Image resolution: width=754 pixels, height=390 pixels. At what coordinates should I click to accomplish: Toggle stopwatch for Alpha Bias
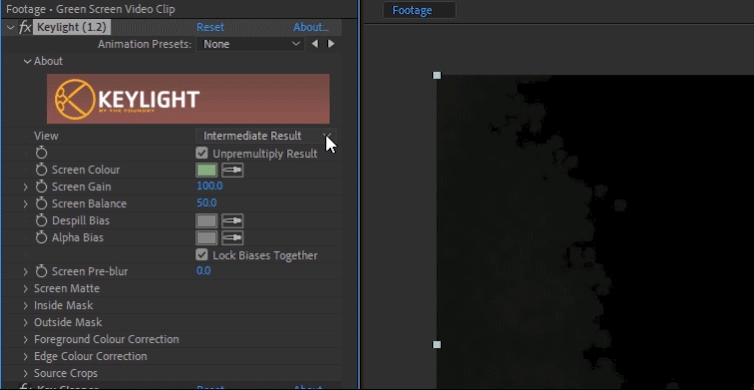41,238
